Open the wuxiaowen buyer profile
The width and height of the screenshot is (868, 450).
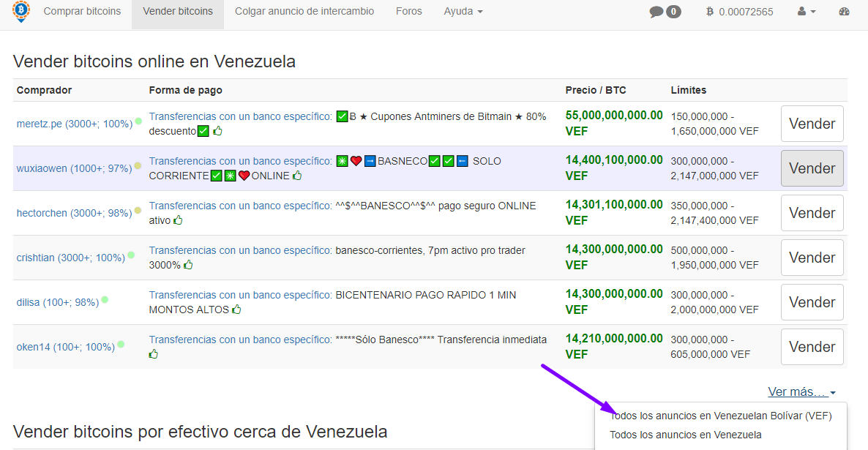coord(74,168)
